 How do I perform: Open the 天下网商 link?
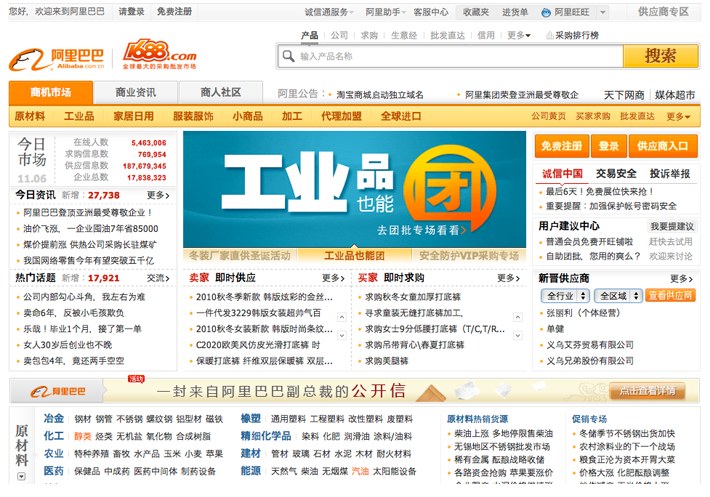624,95
